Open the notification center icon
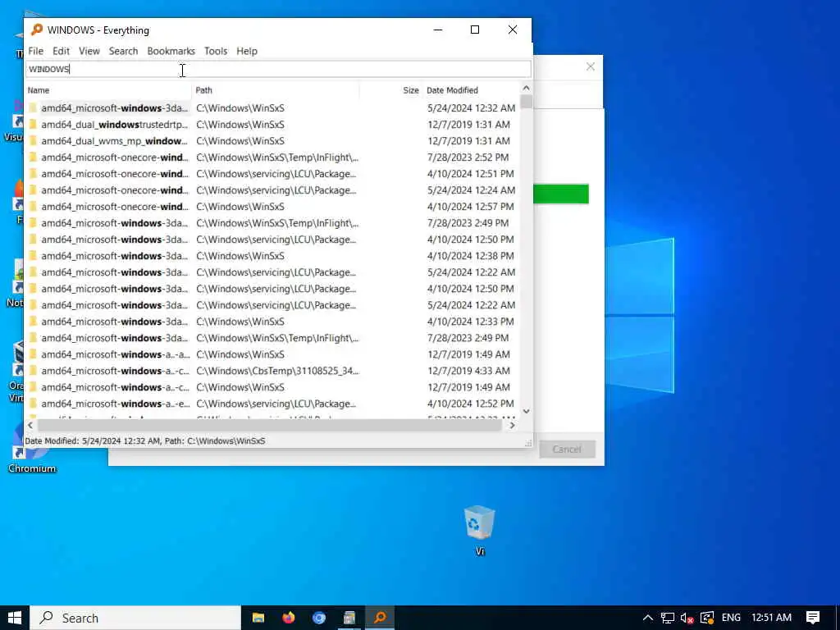This screenshot has width=840, height=630. [813, 618]
